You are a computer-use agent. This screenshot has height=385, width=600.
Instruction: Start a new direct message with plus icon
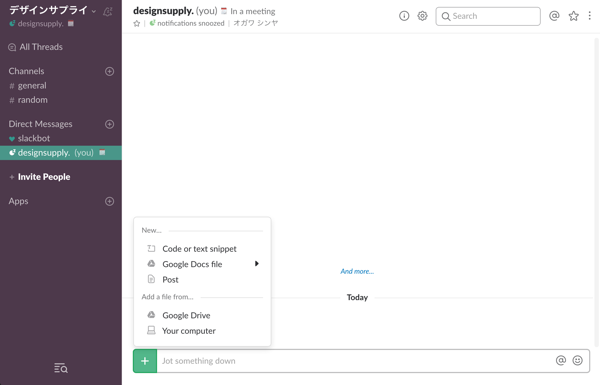pyautogui.click(x=109, y=124)
